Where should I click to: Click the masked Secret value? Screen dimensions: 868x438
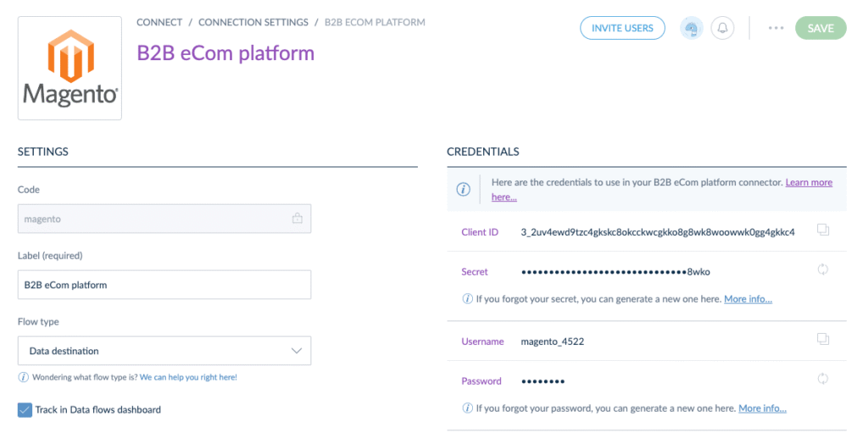pyautogui.click(x=615, y=272)
